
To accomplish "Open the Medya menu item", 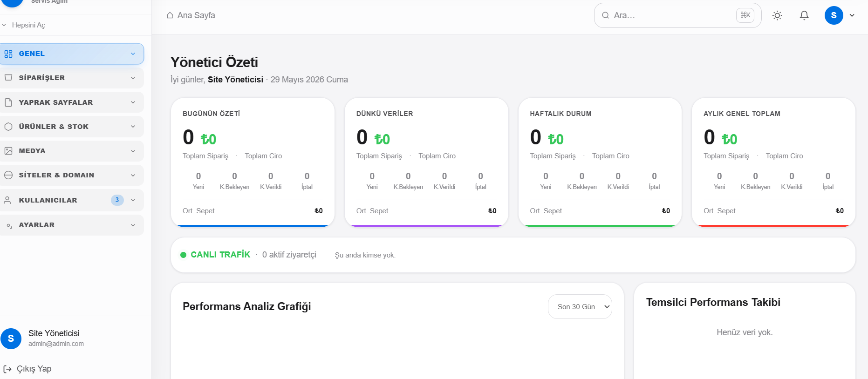I will 72,151.
